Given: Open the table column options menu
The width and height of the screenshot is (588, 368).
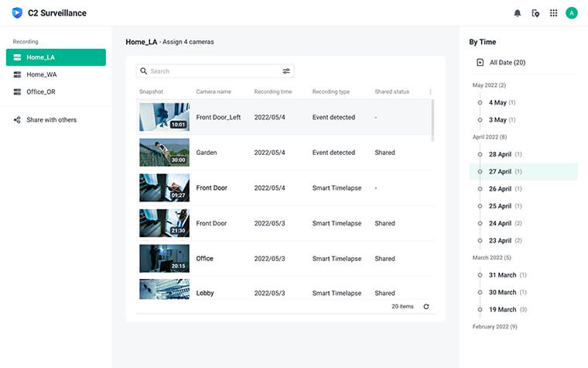Looking at the screenshot, I should tap(430, 91).
